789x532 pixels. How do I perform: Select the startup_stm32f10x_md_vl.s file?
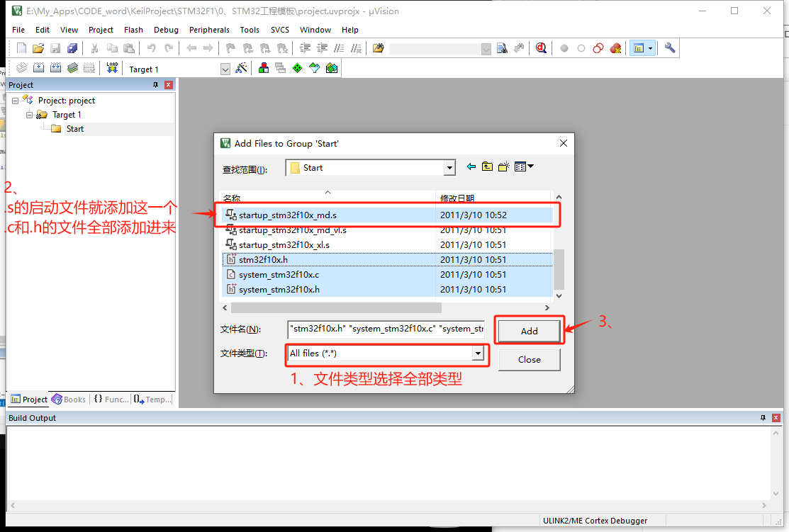point(388,230)
